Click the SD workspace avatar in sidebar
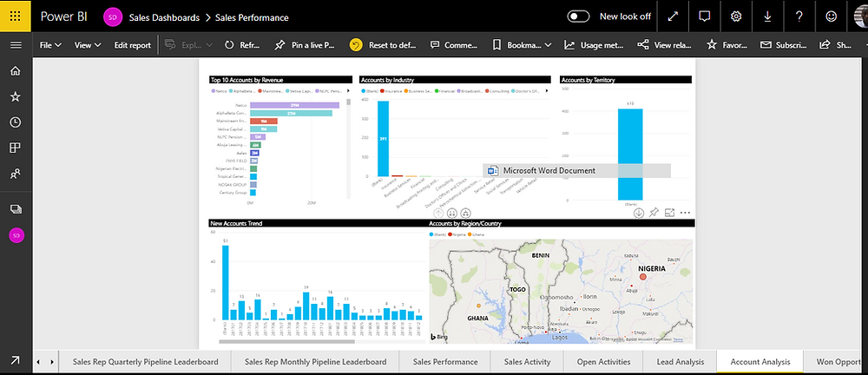 coord(16,235)
